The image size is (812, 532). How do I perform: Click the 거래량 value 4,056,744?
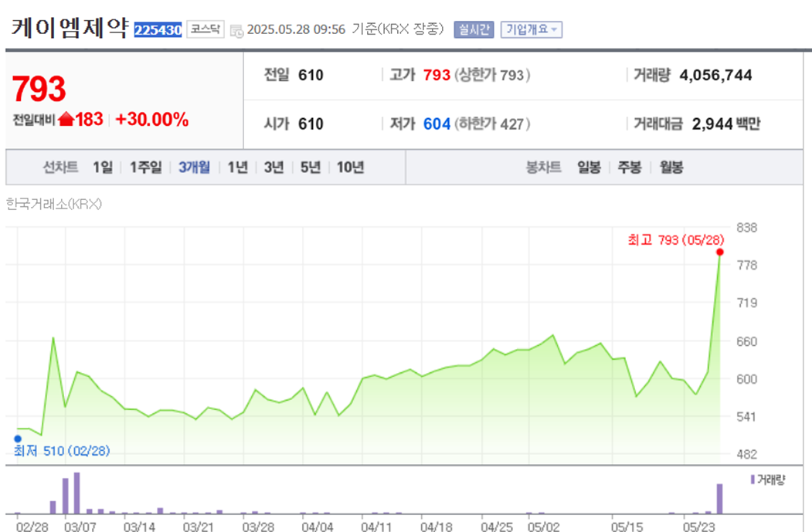point(715,76)
